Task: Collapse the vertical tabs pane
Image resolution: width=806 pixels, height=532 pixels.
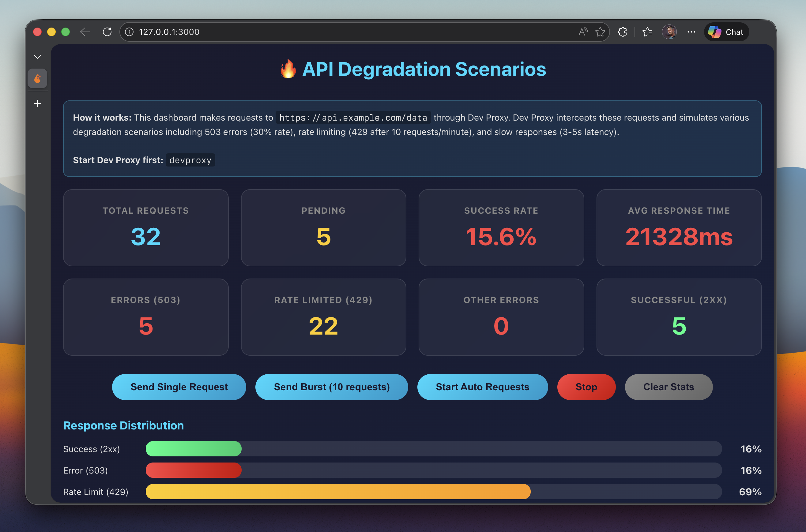Action: click(37, 56)
